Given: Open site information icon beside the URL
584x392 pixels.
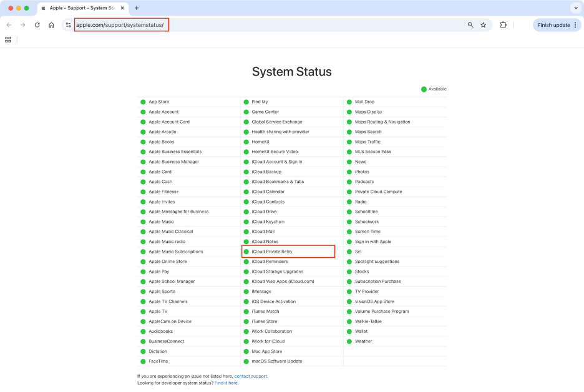Looking at the screenshot, I should pos(67,25).
